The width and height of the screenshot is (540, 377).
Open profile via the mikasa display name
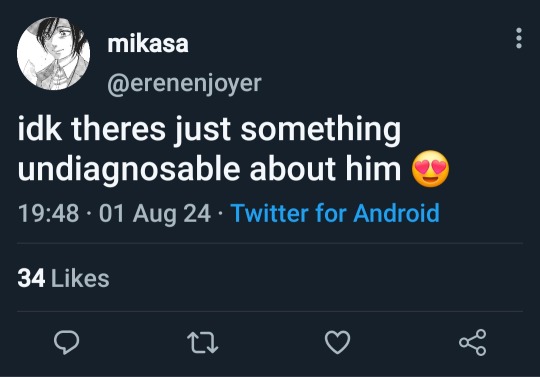coord(148,44)
